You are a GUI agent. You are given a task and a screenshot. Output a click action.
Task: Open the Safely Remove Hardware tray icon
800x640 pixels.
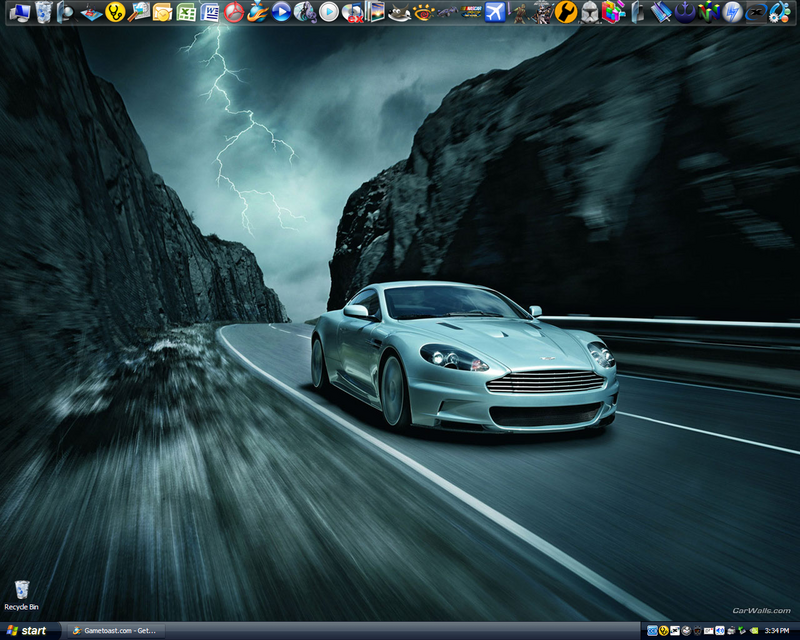(x=741, y=631)
